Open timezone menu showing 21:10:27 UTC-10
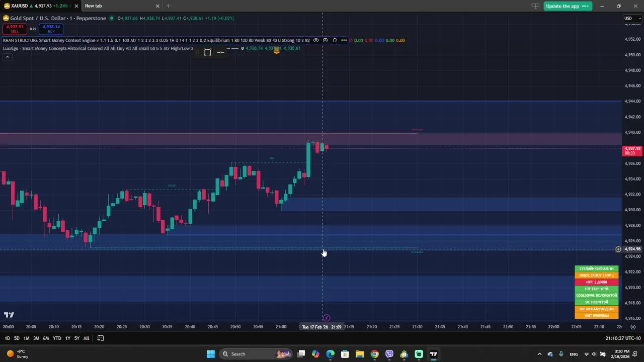 point(623,338)
